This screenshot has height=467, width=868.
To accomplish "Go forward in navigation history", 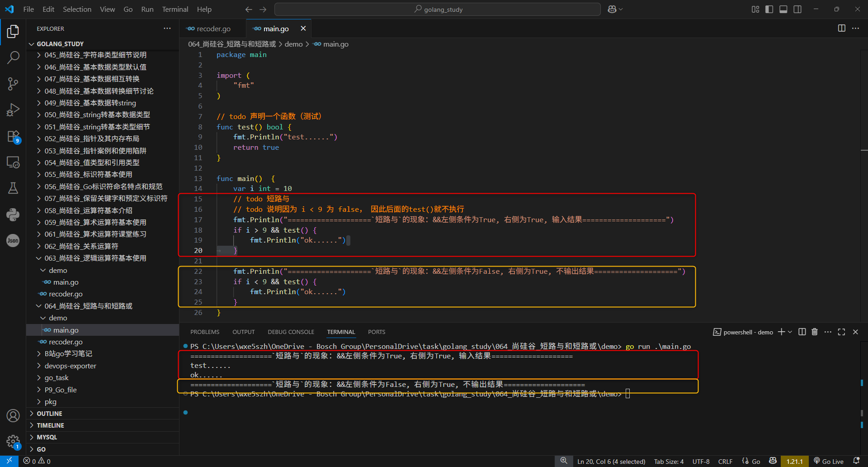I will pos(263,9).
